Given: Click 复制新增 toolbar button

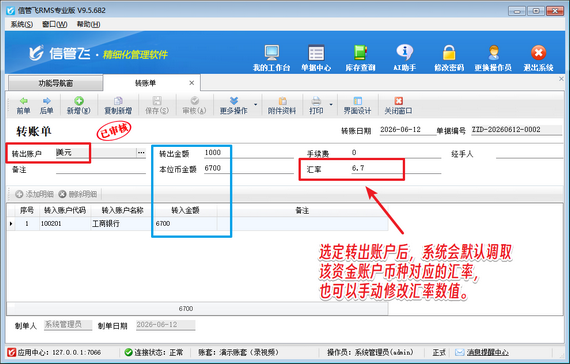Looking at the screenshot, I should [x=118, y=105].
